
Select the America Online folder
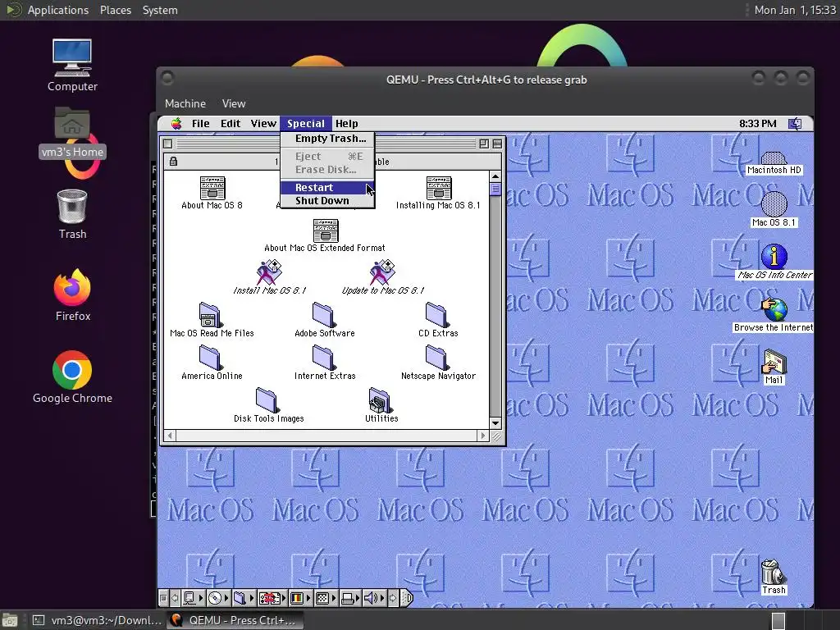212,363
